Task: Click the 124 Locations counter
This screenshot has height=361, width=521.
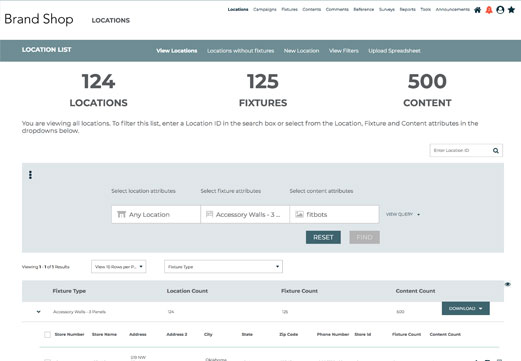Action: click(98, 90)
